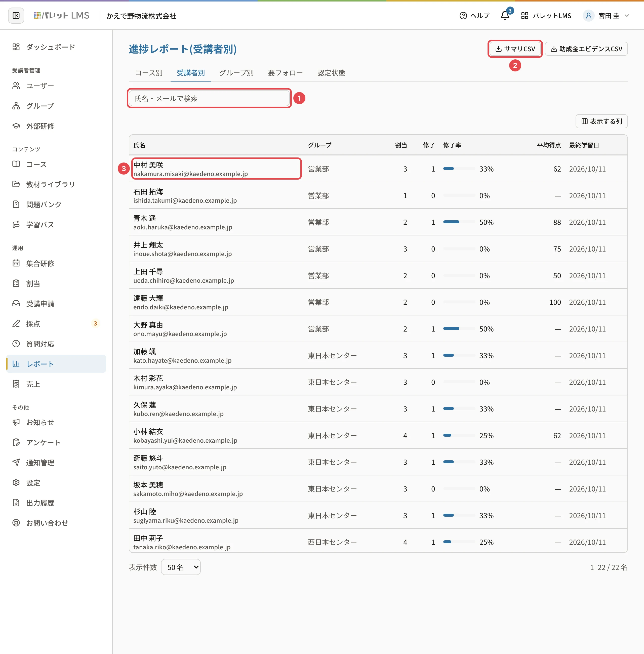Click the user avatar icon for 宮田 圭

[588, 16]
